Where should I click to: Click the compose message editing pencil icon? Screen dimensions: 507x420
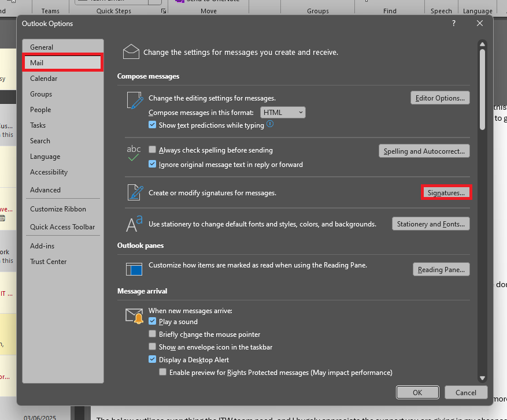[x=134, y=101]
